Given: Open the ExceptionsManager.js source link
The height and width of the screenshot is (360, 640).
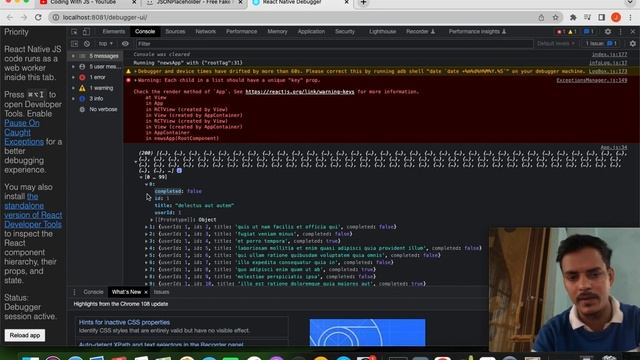Looking at the screenshot, I should tap(591, 80).
